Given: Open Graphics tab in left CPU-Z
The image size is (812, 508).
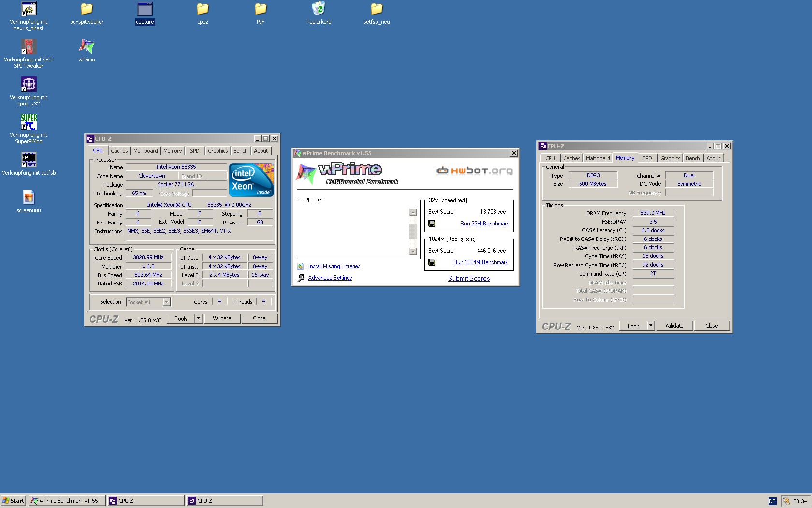Looking at the screenshot, I should [218, 151].
